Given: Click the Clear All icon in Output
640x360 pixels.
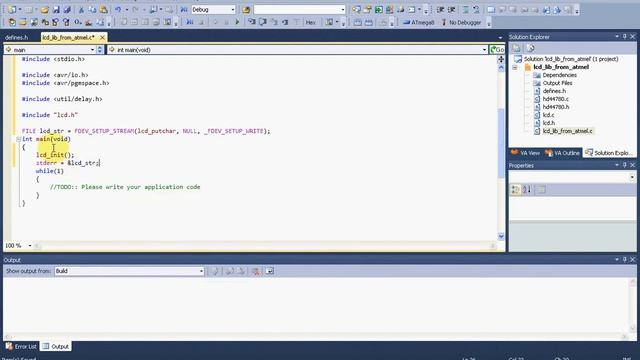Looking at the screenshot, I should (x=256, y=271).
